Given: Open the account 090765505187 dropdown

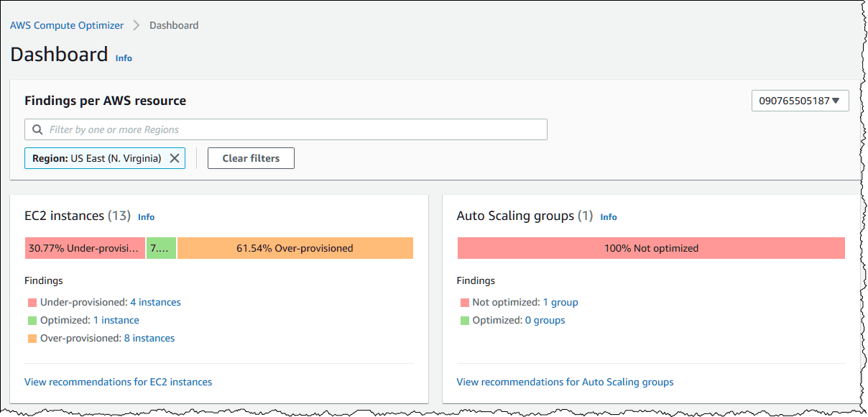Looking at the screenshot, I should click(x=800, y=101).
